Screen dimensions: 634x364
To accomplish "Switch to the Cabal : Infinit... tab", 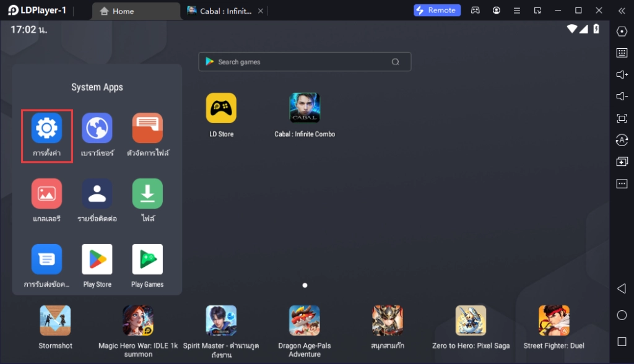I will [x=221, y=11].
